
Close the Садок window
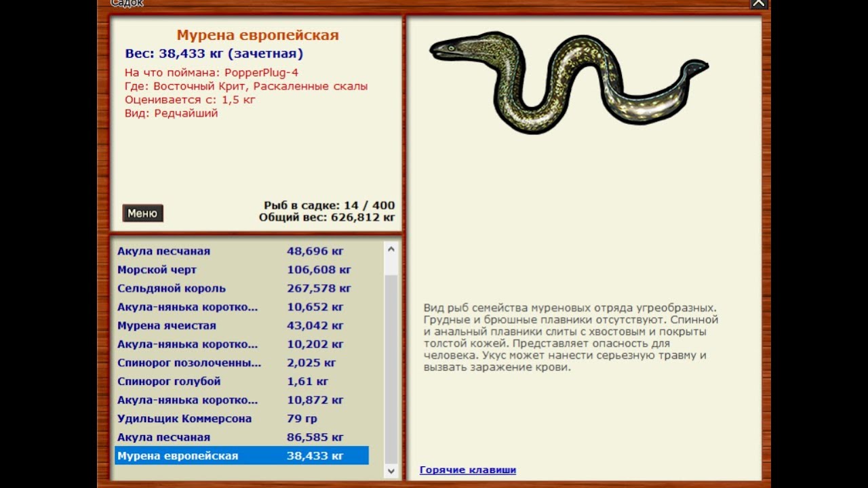click(x=758, y=3)
